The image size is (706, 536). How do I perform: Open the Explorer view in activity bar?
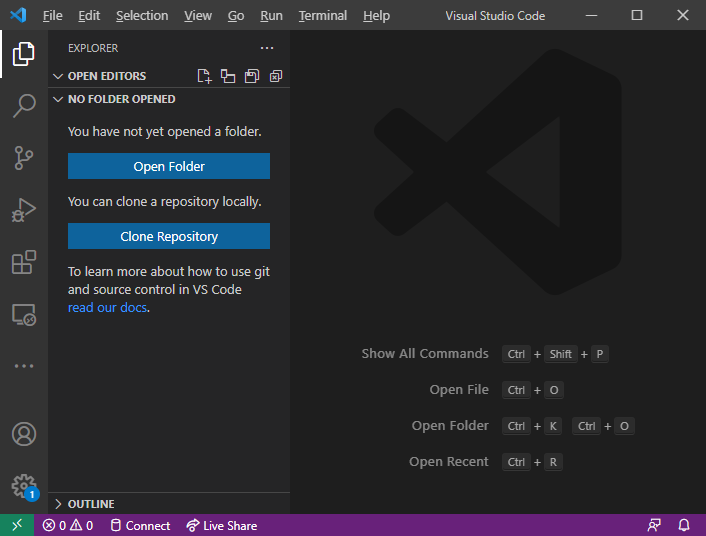24,54
